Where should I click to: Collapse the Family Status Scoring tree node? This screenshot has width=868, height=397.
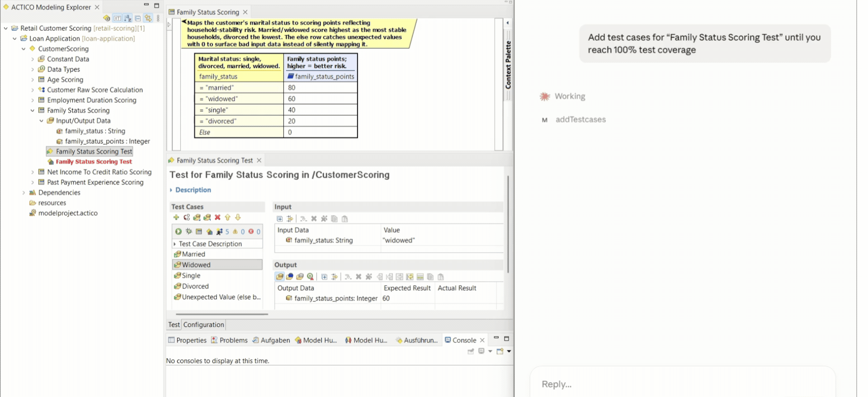click(33, 110)
